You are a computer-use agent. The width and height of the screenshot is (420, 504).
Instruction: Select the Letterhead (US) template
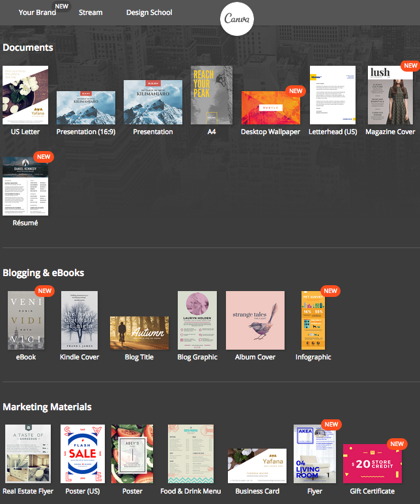click(x=332, y=95)
